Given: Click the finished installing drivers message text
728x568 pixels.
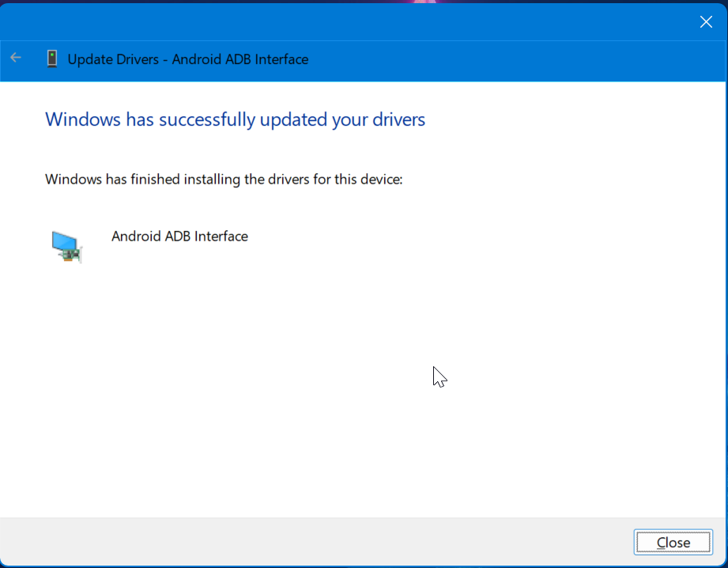Looking at the screenshot, I should coord(224,180).
